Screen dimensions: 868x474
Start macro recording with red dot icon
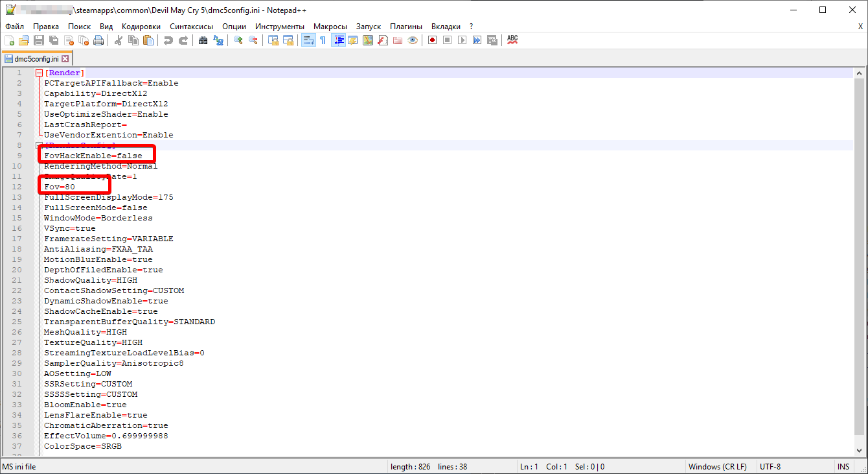(x=432, y=40)
